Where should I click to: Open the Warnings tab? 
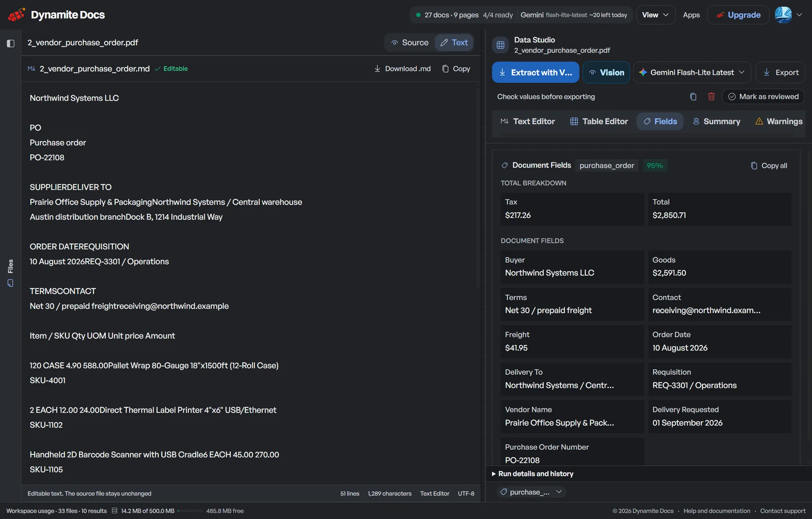click(779, 122)
